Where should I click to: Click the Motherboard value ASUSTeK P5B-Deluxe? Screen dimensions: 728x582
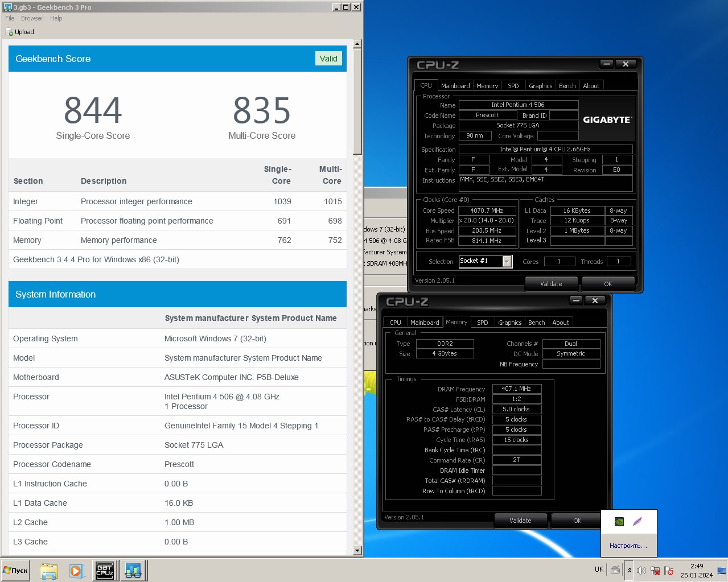(x=232, y=377)
